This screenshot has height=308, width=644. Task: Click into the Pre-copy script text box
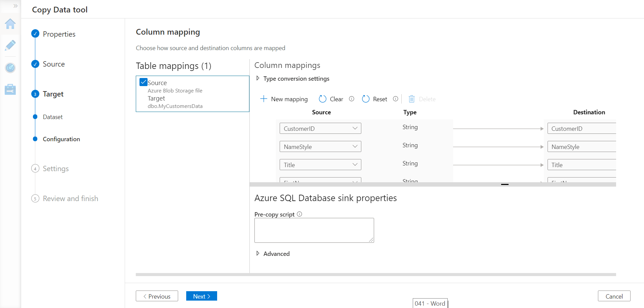tap(314, 230)
